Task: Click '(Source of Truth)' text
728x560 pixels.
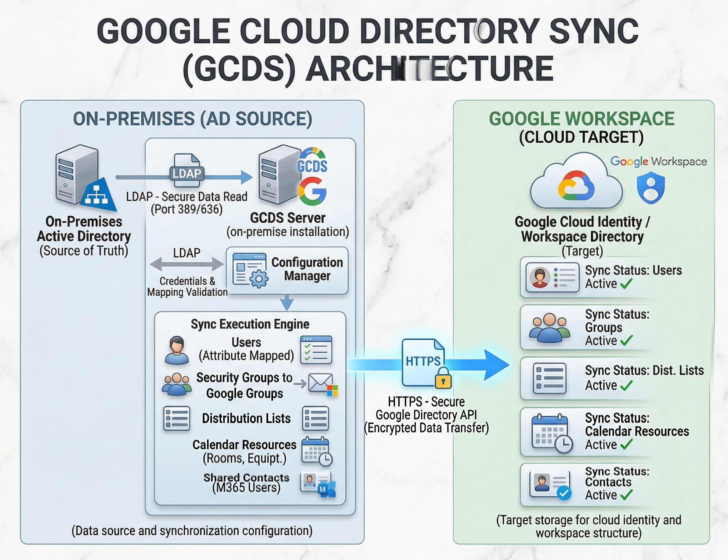Action: 84,251
